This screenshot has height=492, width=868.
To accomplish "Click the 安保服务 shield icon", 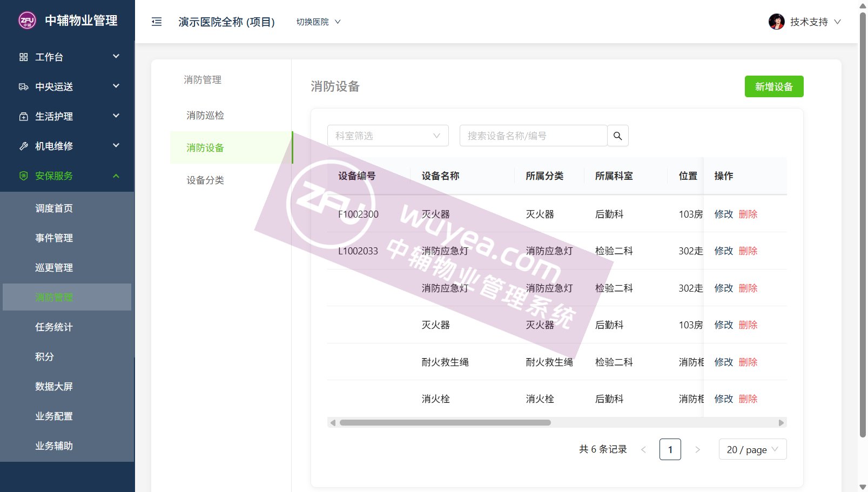I will pos(24,176).
